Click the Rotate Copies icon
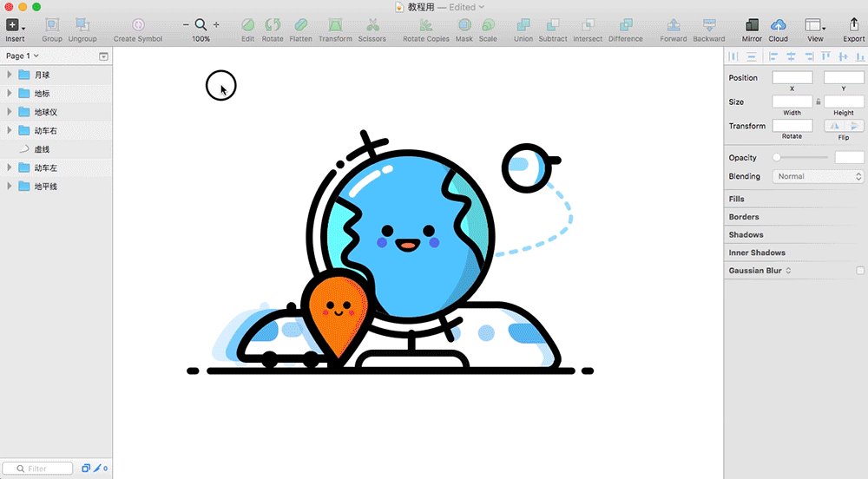 (425, 25)
